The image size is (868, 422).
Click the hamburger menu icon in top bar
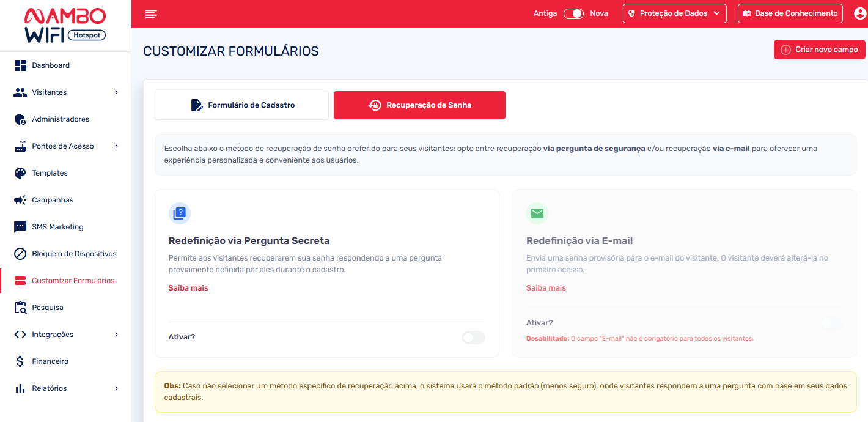[x=151, y=13]
